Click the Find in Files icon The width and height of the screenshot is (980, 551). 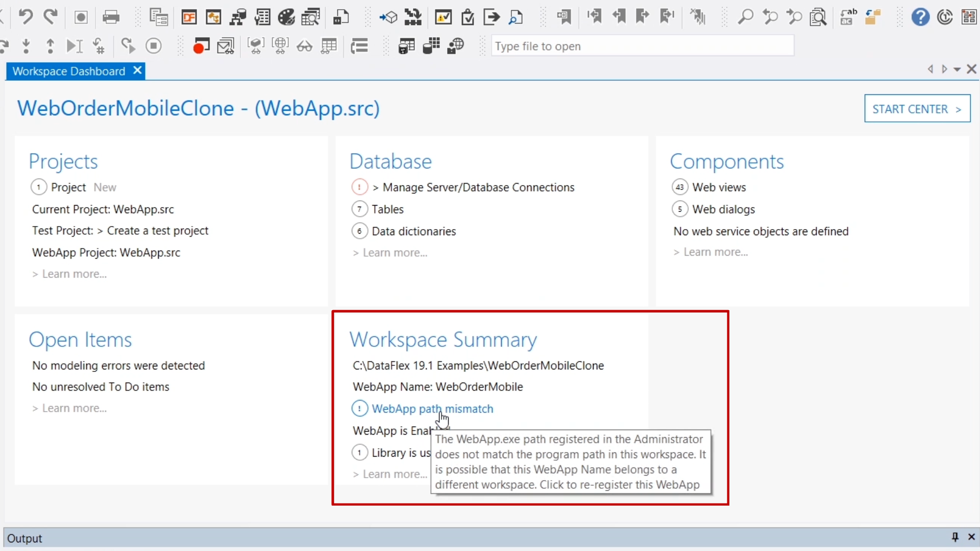pyautogui.click(x=818, y=17)
